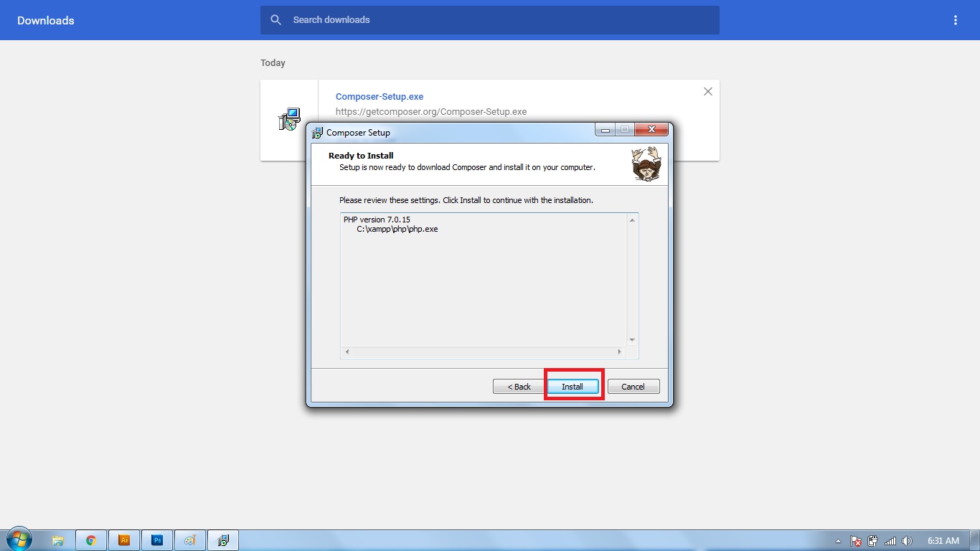The height and width of the screenshot is (551, 980).
Task: Open Windows Explorer from the taskbar
Action: (58, 540)
